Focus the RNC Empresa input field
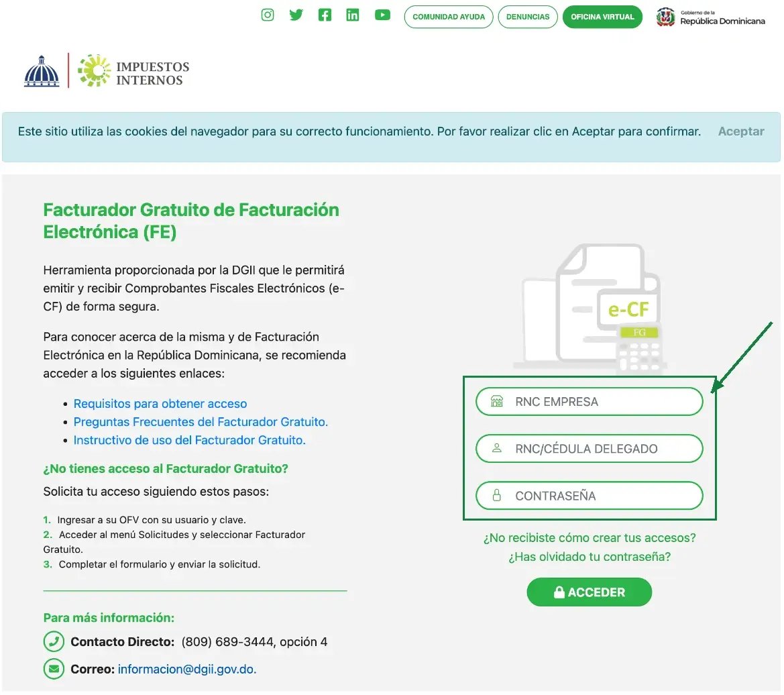This screenshot has width=784, height=695. click(x=589, y=401)
